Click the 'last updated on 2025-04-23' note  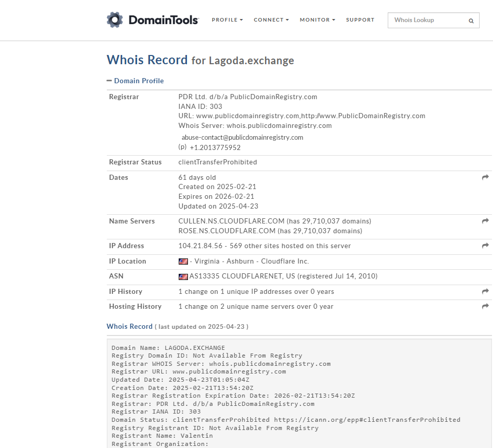(x=201, y=327)
